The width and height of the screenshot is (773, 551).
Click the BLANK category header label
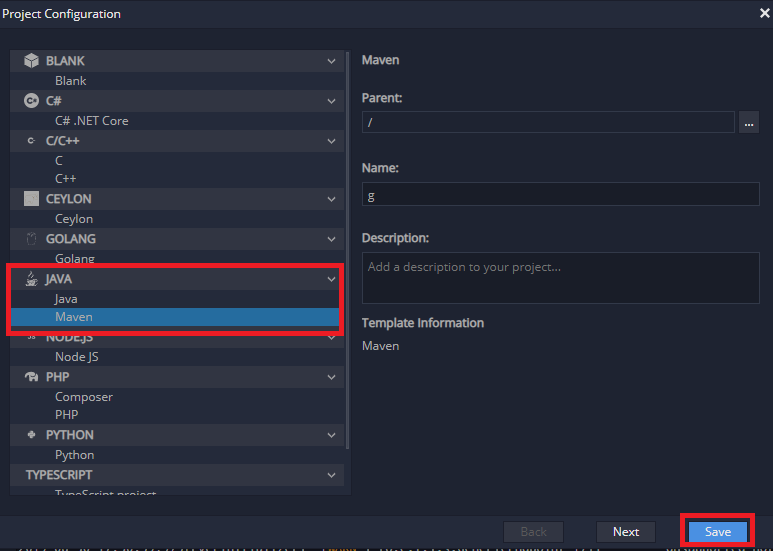pyautogui.click(x=65, y=61)
